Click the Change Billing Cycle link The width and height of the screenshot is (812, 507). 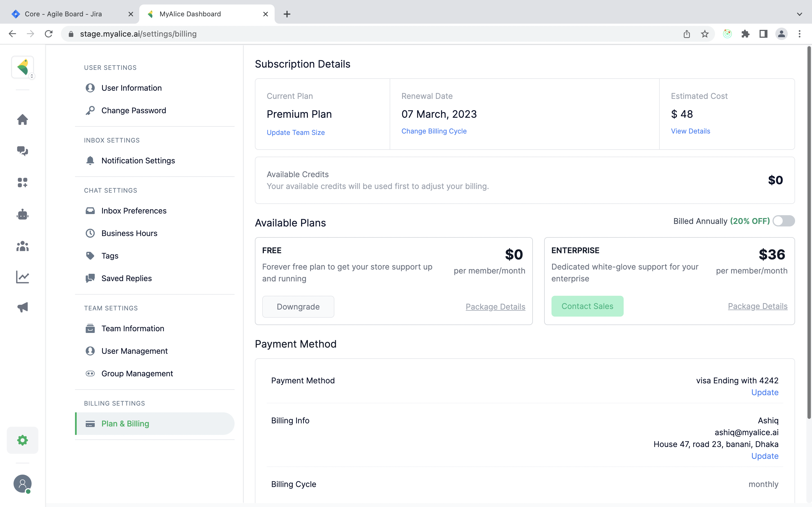[x=434, y=131]
